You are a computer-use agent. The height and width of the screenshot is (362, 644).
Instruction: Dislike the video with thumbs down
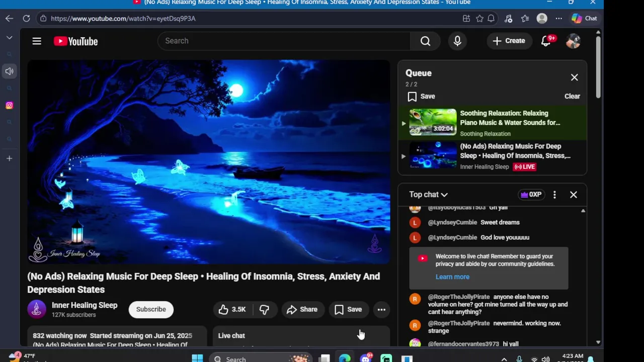(264, 310)
